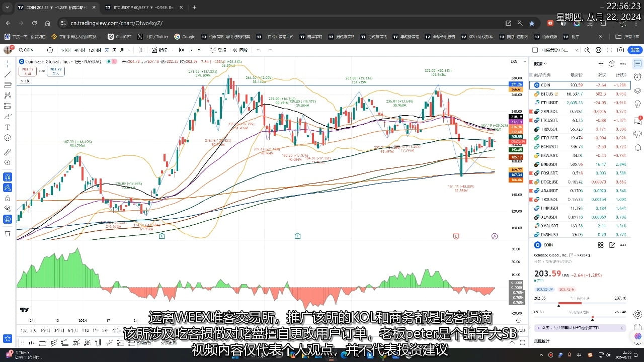The width and height of the screenshot is (644, 362).
Task: Open the alerts clock icon in right sidebar
Action: (x=637, y=77)
